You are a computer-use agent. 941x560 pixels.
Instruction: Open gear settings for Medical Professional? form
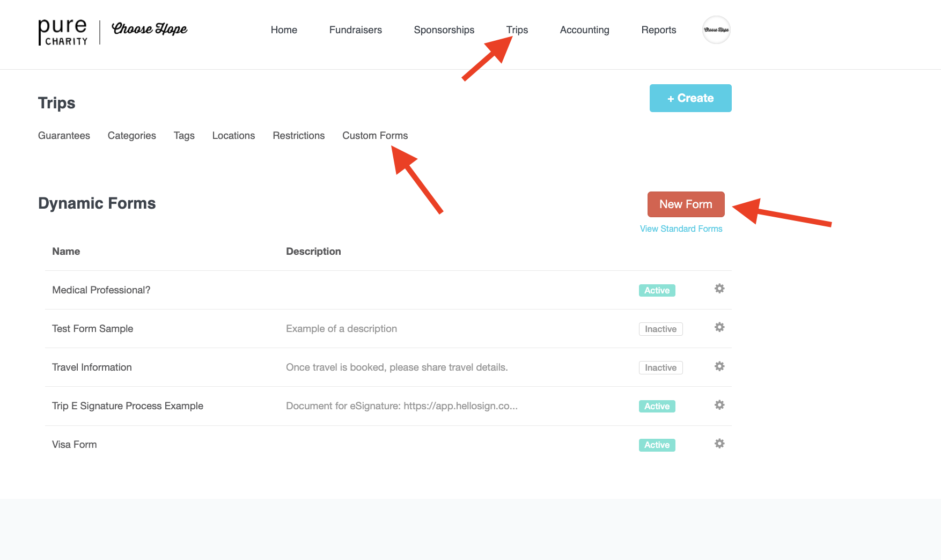point(719,289)
